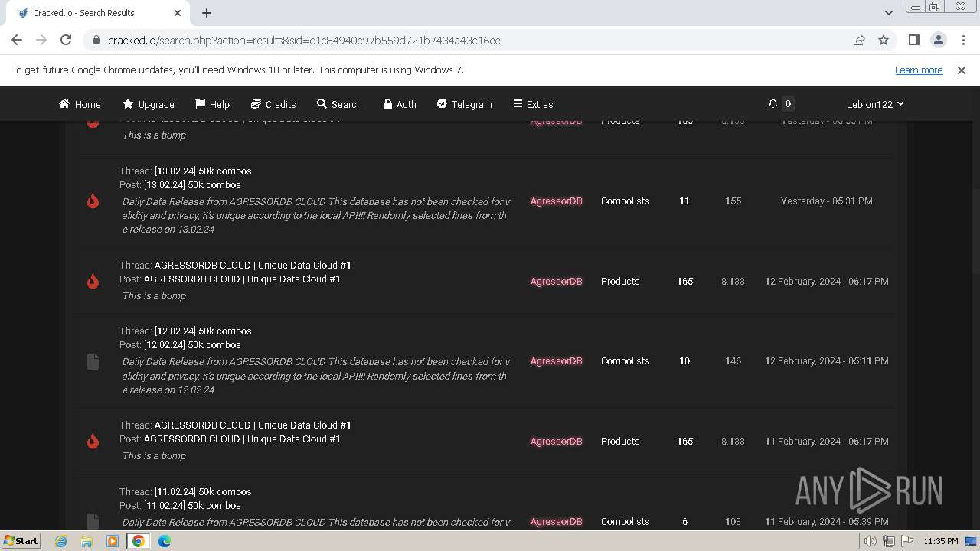This screenshot has width=980, height=551.
Task: Open AgressorDB author in 12.02.24 row
Action: click(x=557, y=360)
